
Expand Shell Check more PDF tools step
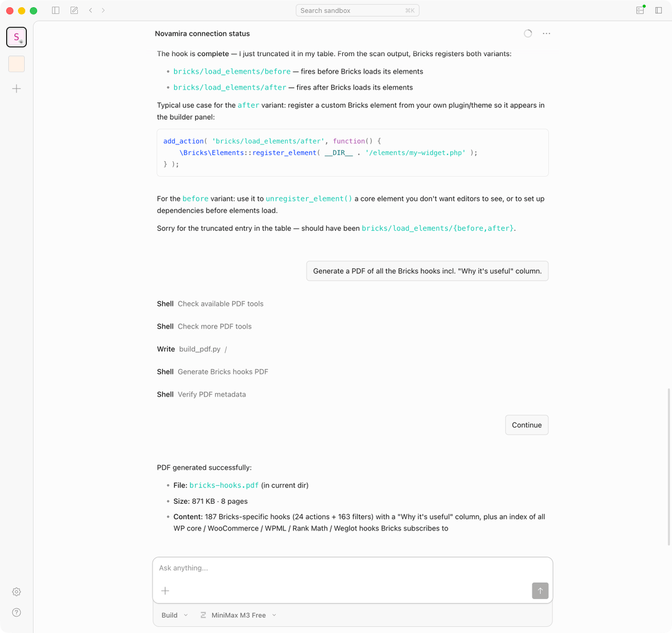coord(204,326)
